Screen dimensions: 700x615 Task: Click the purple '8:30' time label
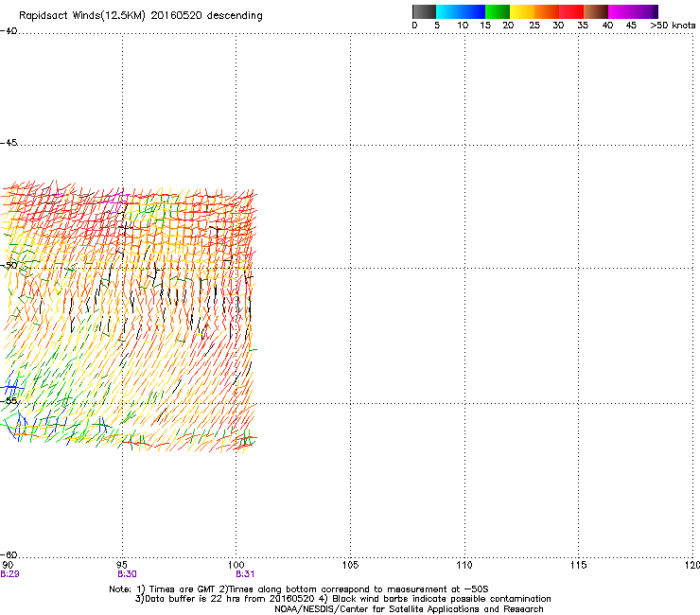127,574
